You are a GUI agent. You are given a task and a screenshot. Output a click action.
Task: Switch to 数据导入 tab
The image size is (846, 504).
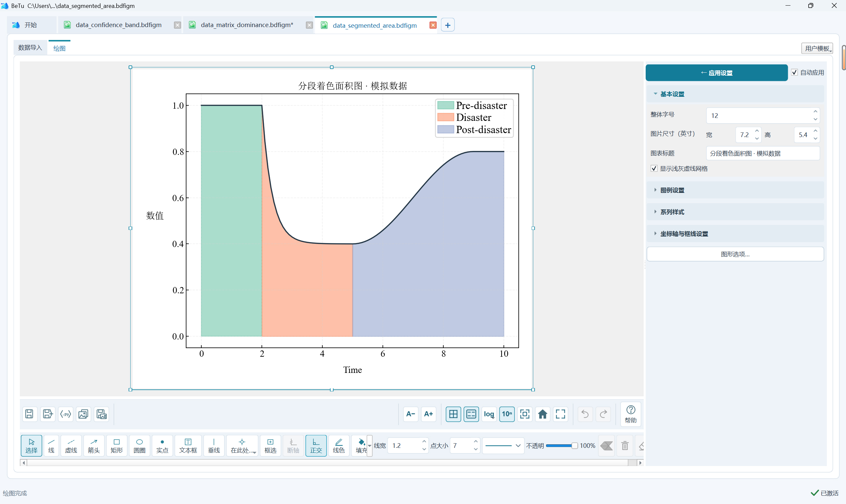coord(30,48)
